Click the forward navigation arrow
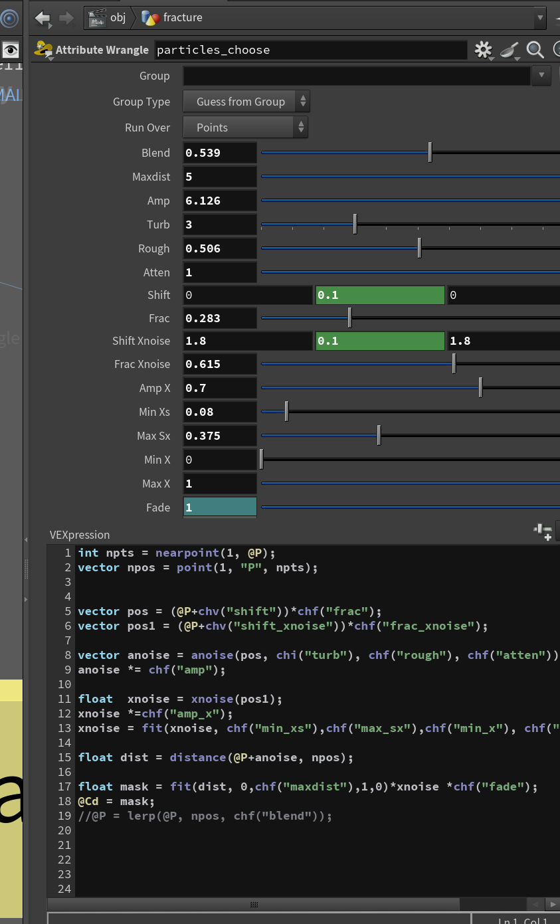Image resolution: width=560 pixels, height=924 pixels. click(x=66, y=18)
